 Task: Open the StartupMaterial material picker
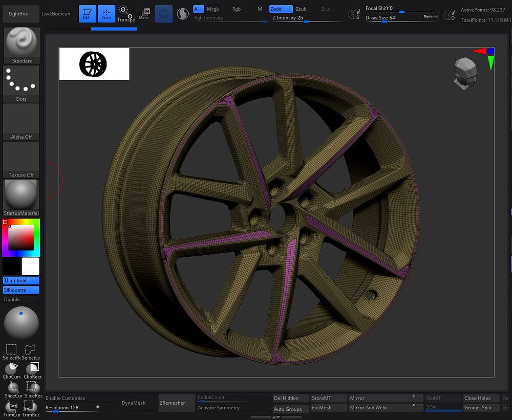tap(21, 198)
